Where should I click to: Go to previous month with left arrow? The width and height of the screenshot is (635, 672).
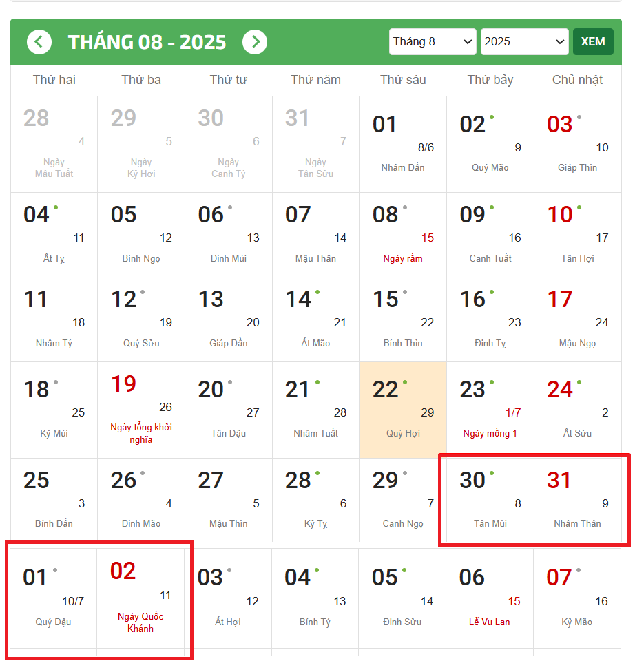click(39, 42)
